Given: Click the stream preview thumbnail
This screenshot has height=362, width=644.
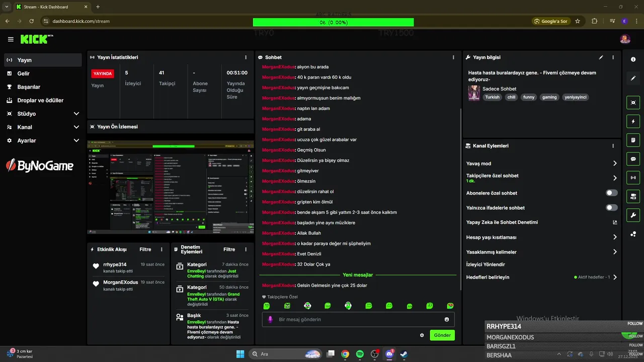Looking at the screenshot, I should [x=171, y=188].
